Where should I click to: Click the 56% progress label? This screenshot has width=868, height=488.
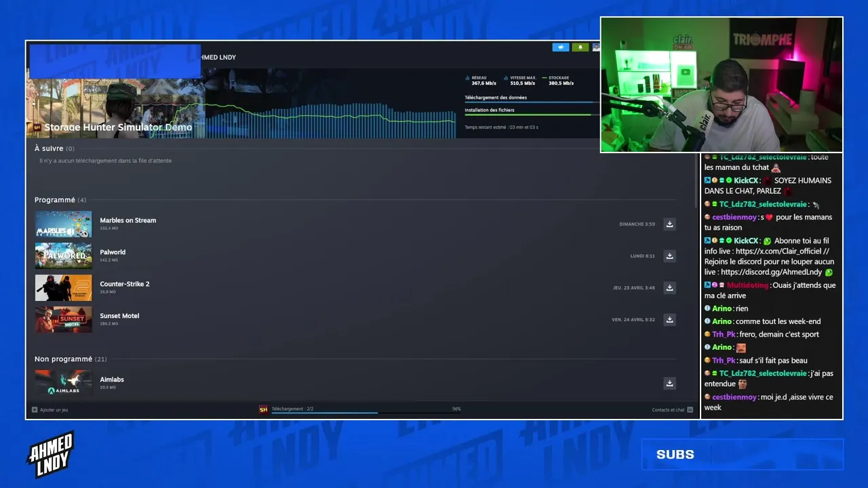click(x=456, y=409)
